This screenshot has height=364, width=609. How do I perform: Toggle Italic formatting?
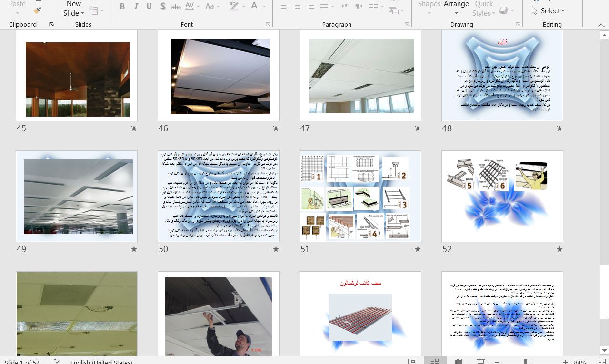tap(136, 6)
